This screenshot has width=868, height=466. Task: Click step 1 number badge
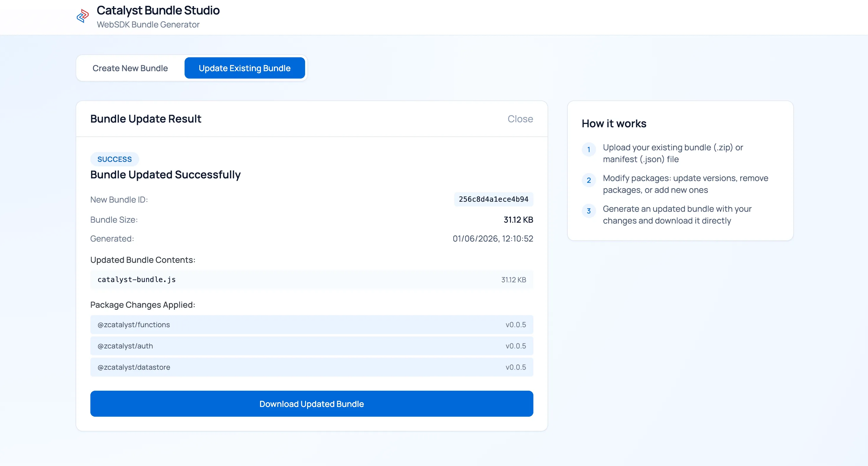click(x=589, y=149)
